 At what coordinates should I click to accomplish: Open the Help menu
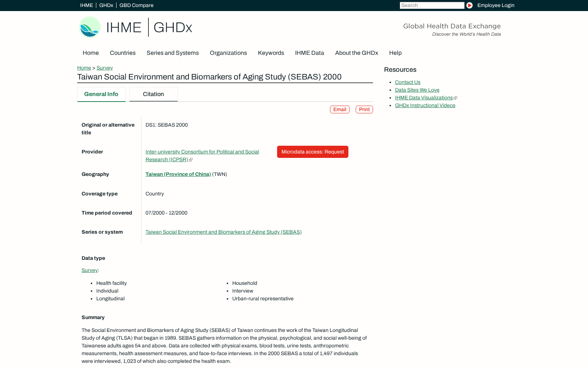coord(395,53)
